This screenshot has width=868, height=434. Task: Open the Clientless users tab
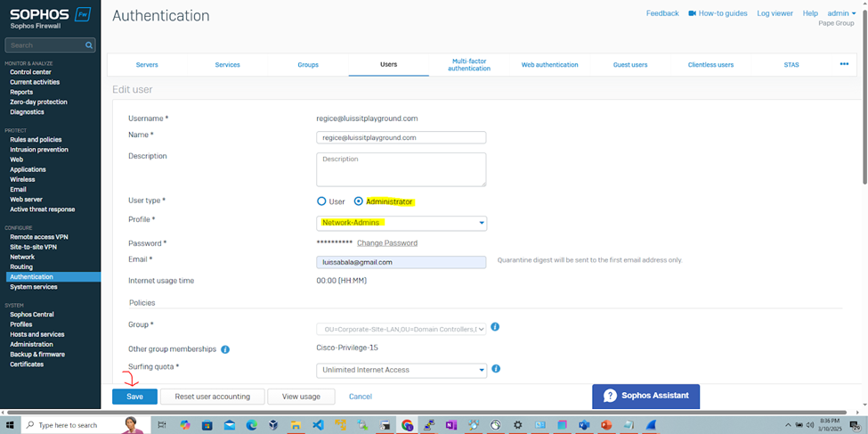click(710, 65)
